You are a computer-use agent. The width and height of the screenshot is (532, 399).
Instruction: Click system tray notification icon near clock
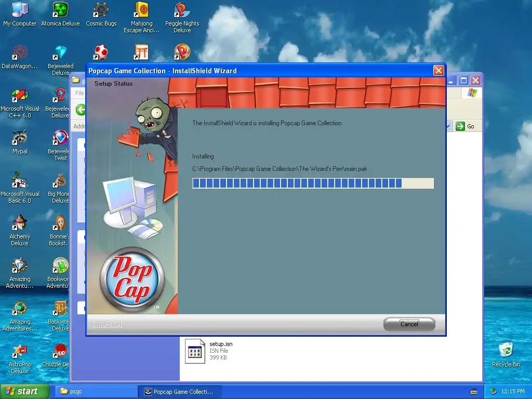494,391
